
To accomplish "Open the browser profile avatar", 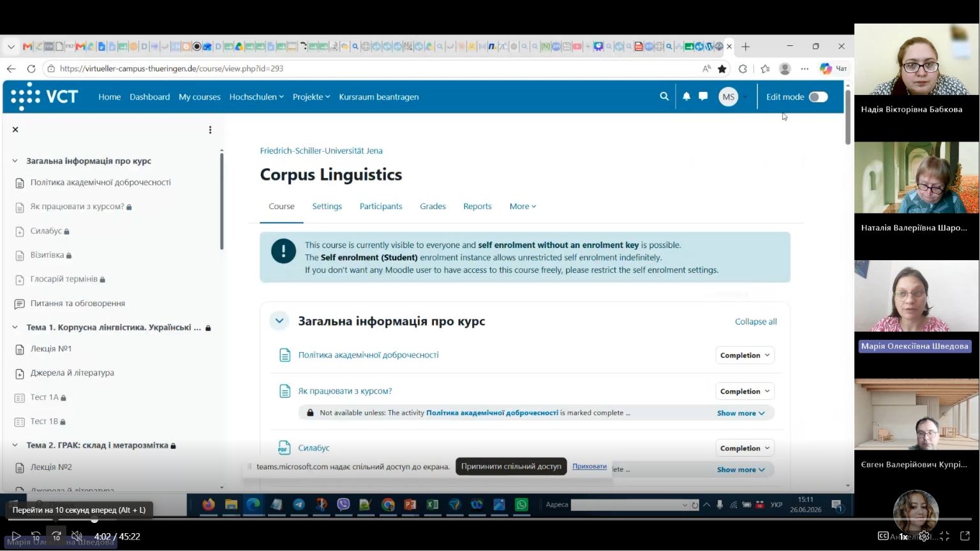I will pos(785,68).
